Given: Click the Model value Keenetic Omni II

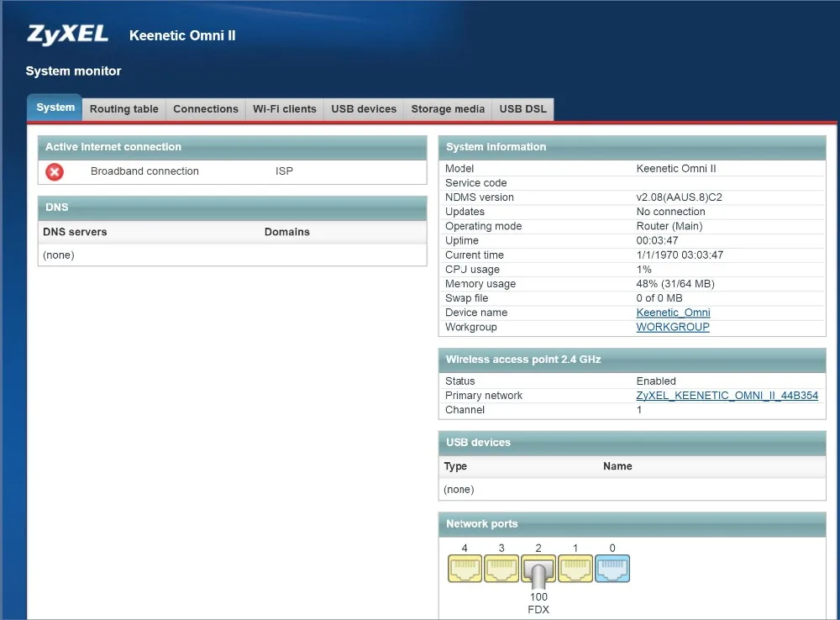Looking at the screenshot, I should coord(676,168).
